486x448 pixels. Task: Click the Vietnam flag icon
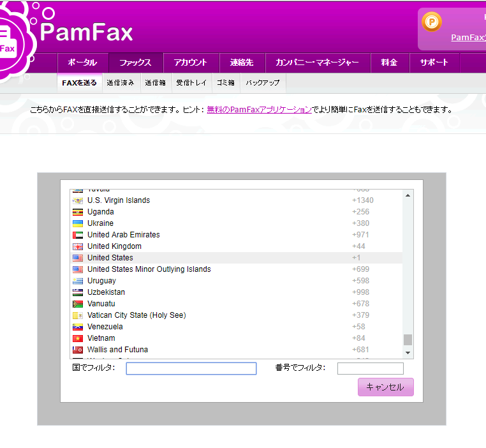coord(78,338)
